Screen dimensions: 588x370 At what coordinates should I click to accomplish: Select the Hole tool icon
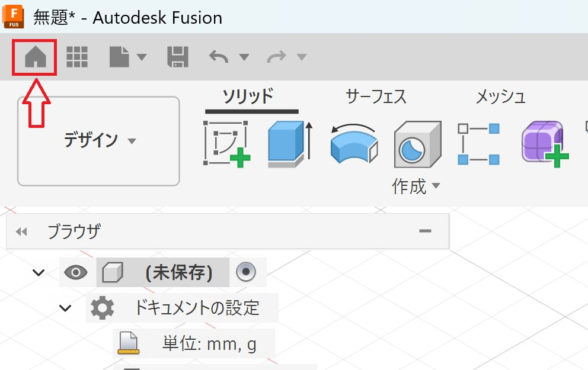tap(417, 144)
